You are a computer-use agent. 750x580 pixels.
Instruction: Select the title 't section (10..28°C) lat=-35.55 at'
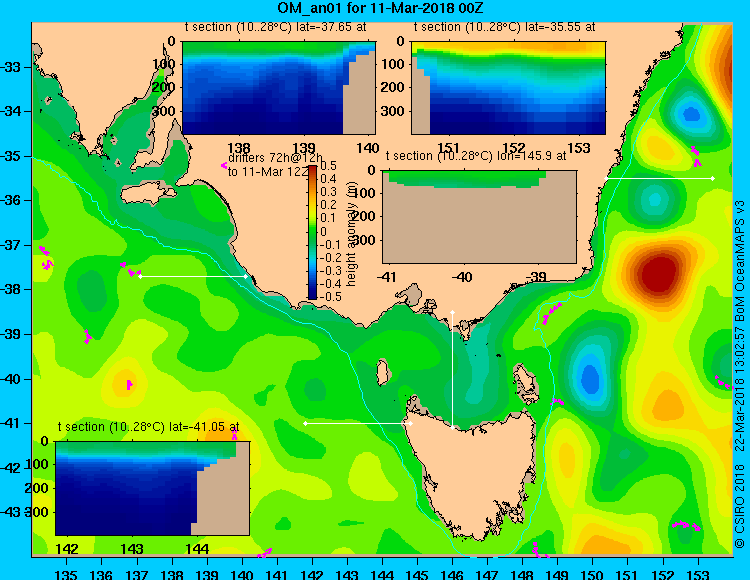(505, 27)
